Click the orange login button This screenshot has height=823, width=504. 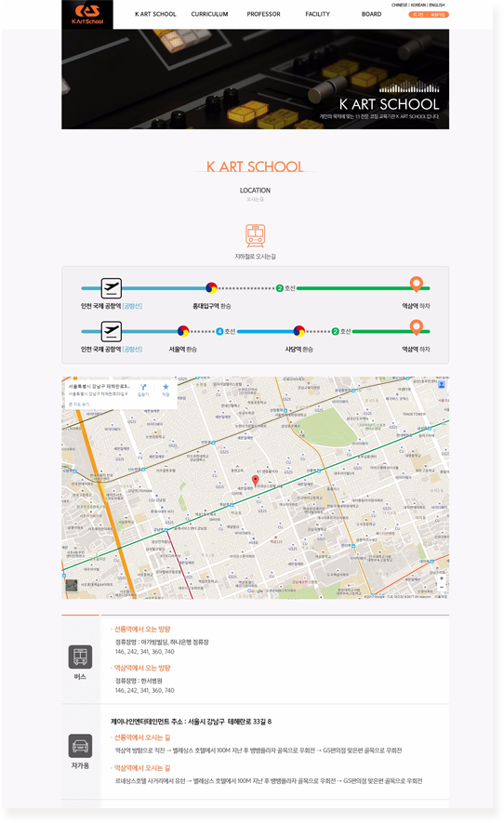[418, 15]
